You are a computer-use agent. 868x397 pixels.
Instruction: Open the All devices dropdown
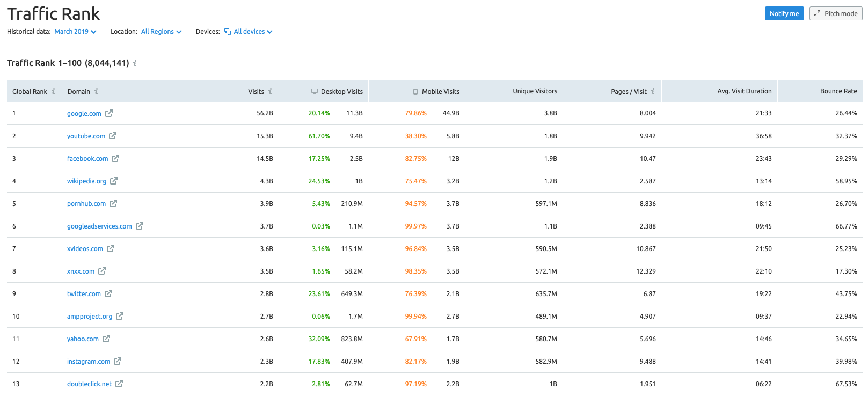[x=249, y=32]
